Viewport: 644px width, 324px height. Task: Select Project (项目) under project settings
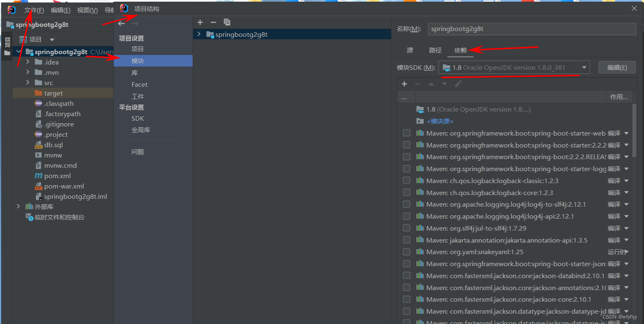tap(138, 49)
